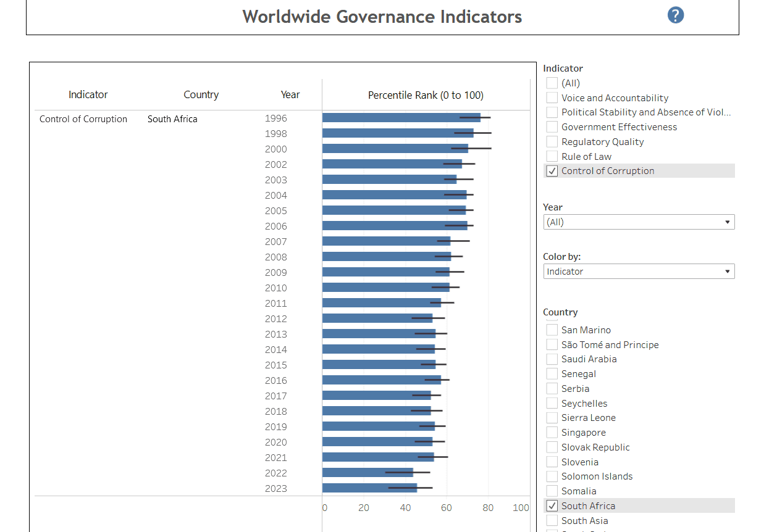777x532 pixels.
Task: Click the help question mark icon
Action: click(x=676, y=15)
